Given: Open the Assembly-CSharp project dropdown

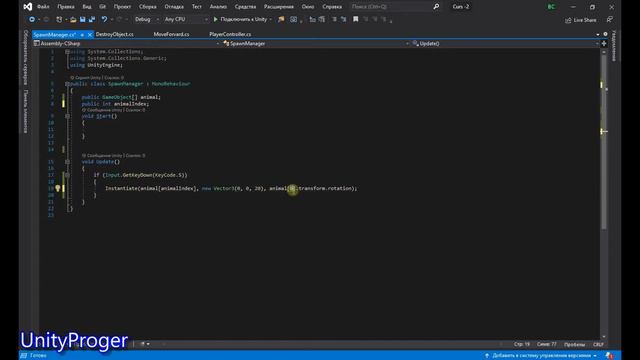Looking at the screenshot, I should coord(127,43).
